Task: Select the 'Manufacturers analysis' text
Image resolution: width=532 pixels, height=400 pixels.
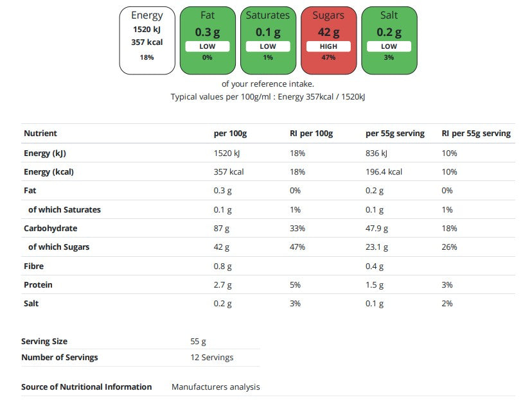Action: pos(216,387)
